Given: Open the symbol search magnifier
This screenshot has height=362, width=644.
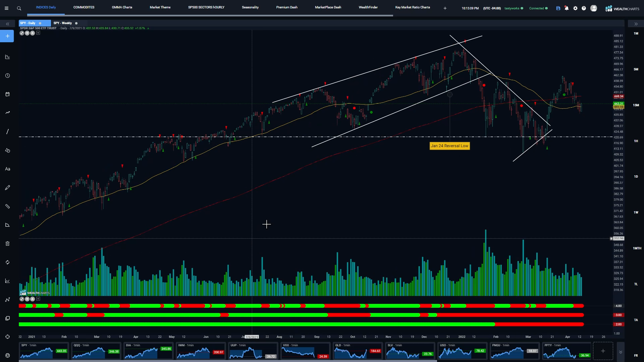Looking at the screenshot, I should pos(19,8).
